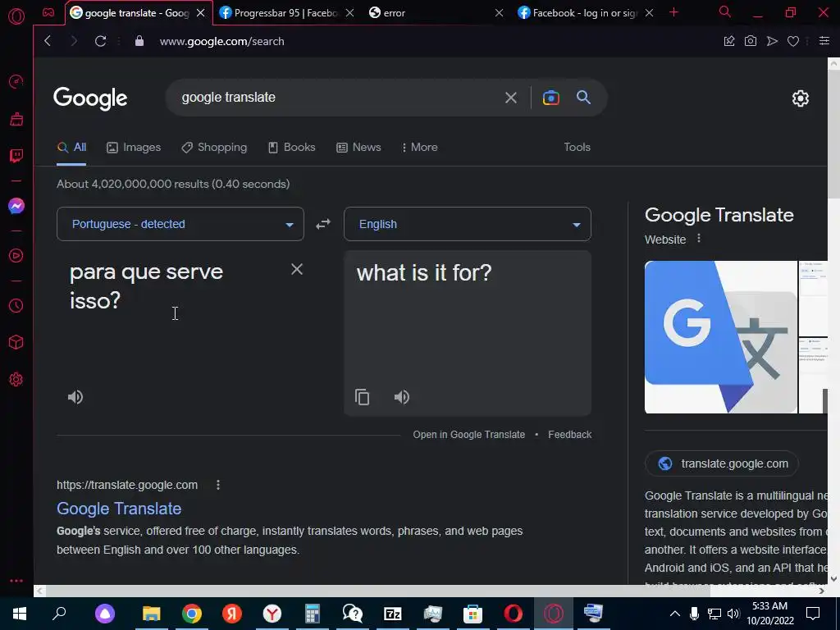Open Microsoft Store from the taskbar
840x630 pixels.
tap(473, 614)
